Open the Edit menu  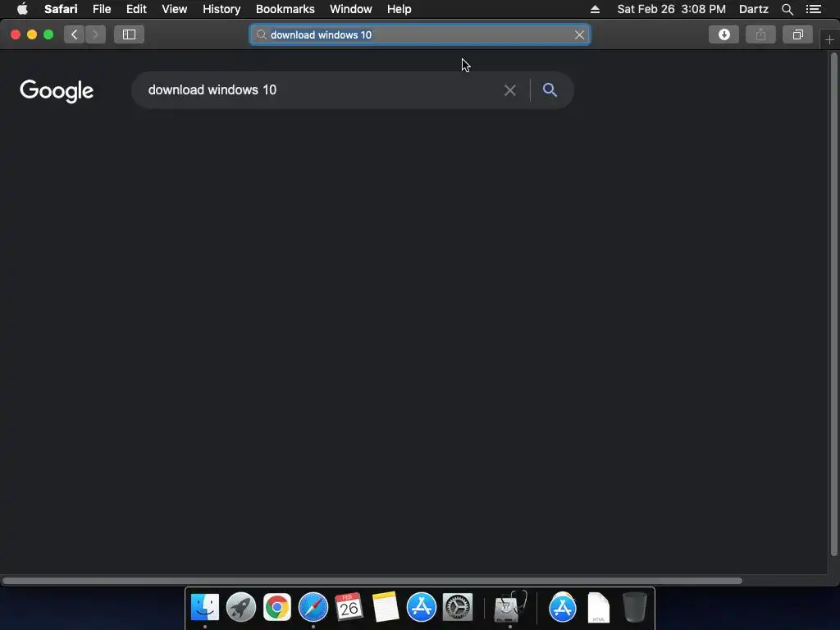click(x=136, y=9)
